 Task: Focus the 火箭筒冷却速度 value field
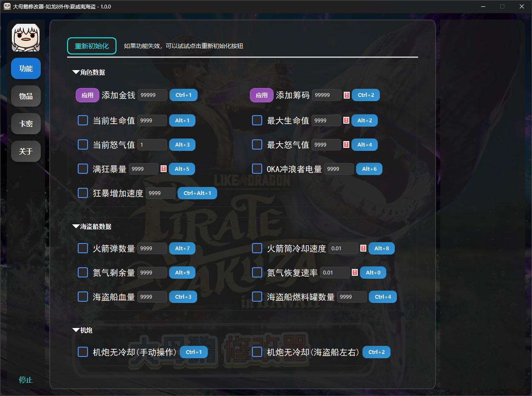coord(343,248)
